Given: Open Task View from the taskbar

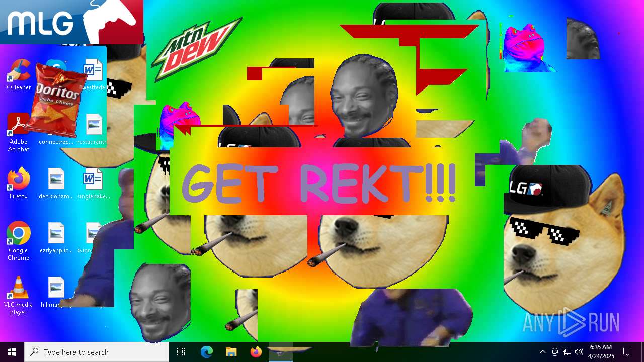Looking at the screenshot, I should click(181, 352).
